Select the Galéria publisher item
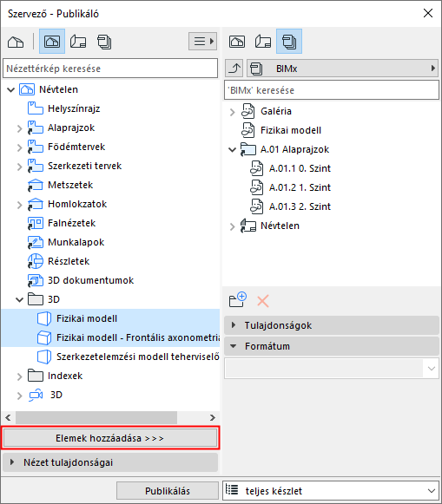Screen dimensions: 442x504 [276, 111]
